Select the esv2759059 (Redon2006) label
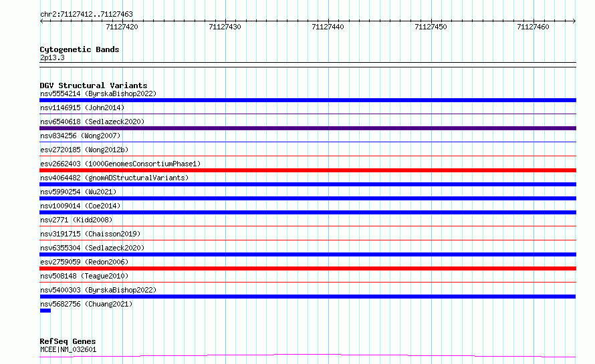This screenshot has height=364, width=595. 84,262
